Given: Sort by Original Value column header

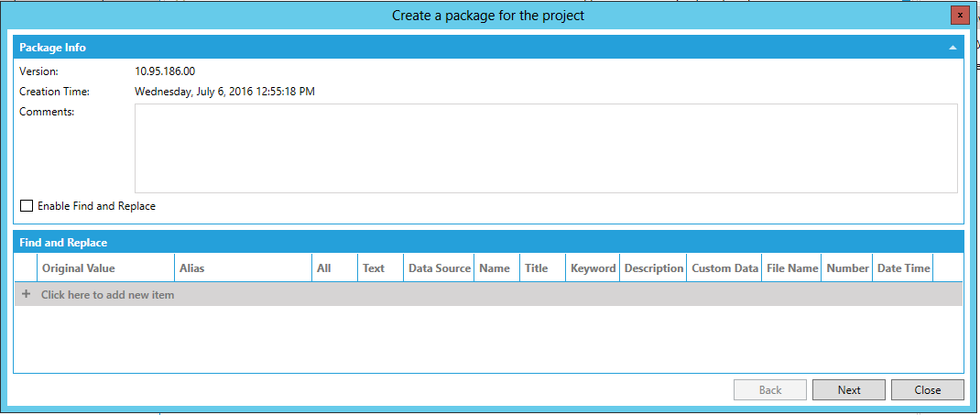Looking at the screenshot, I should coord(78,268).
